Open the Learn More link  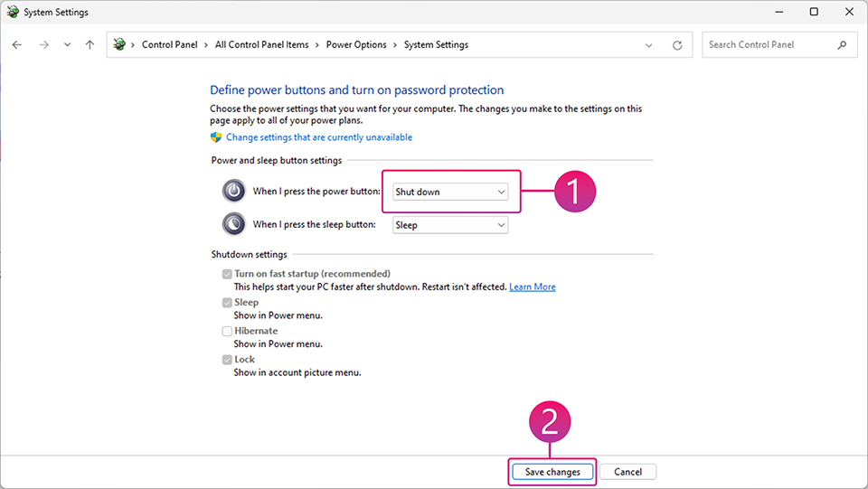[532, 287]
